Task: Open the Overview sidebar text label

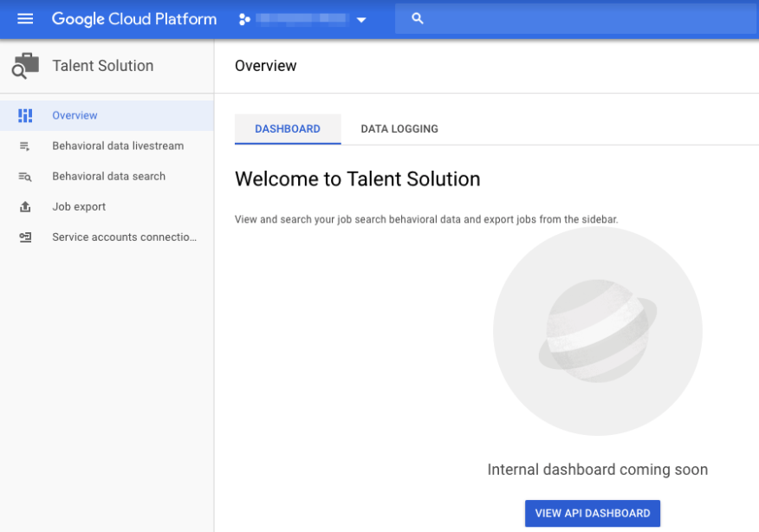Action: tap(75, 115)
